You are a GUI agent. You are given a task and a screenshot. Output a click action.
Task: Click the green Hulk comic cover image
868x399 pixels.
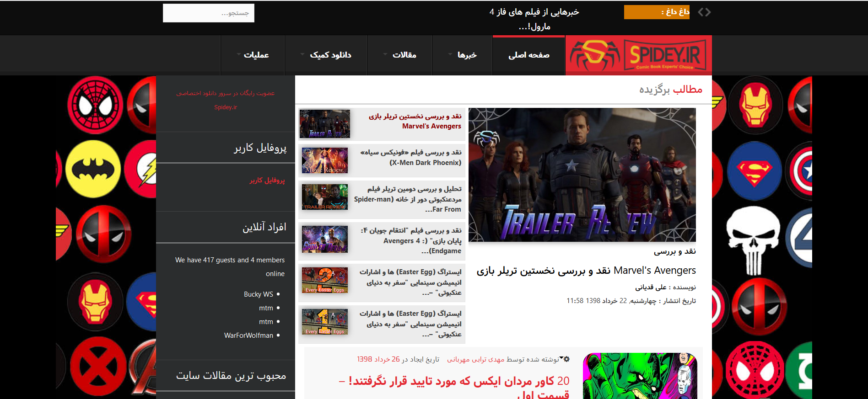640,376
